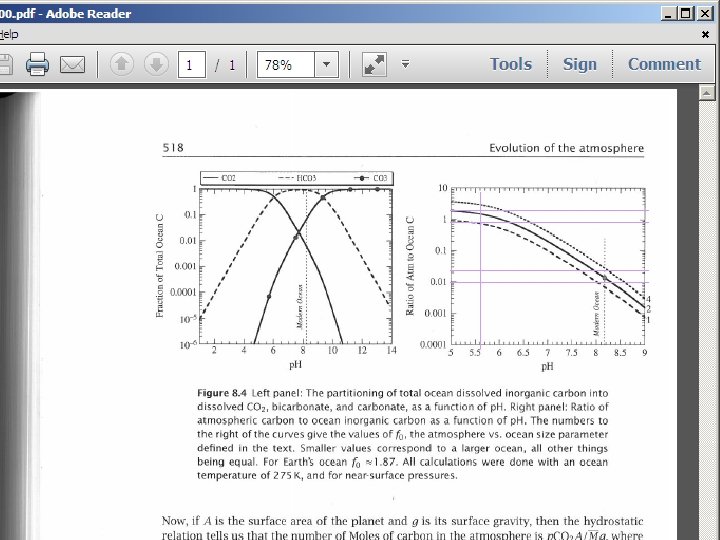Screen dimensions: 720x540
Task: Minimize the Adobe Reader window
Action: click(668, 13)
